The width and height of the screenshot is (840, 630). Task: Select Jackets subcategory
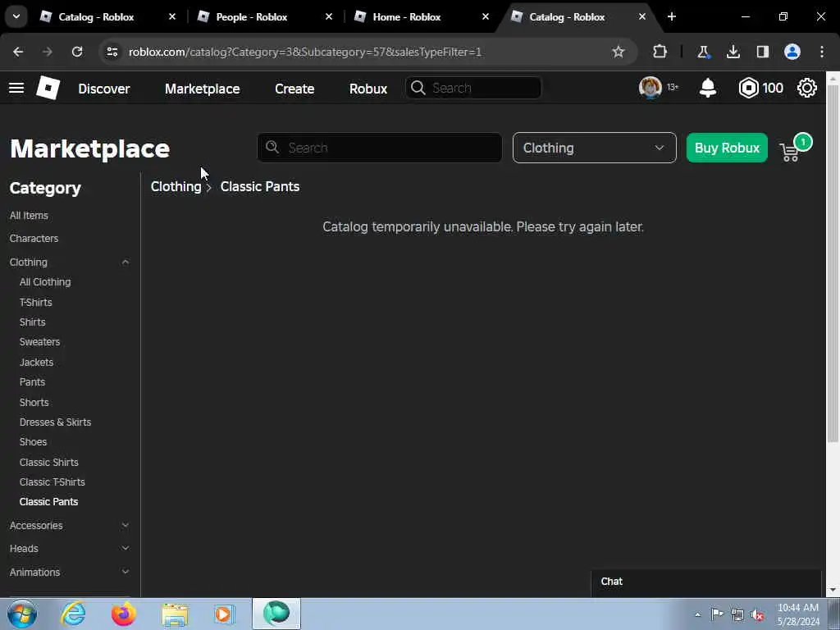click(36, 362)
